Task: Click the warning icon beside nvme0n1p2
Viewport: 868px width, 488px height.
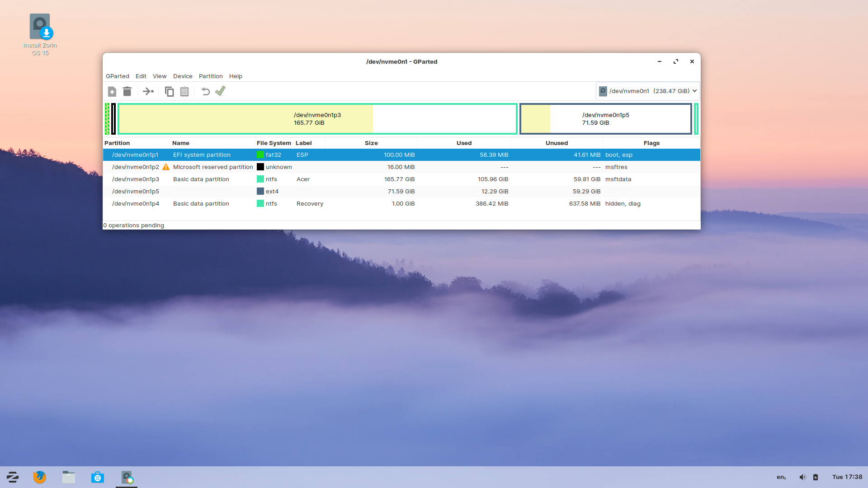Action: [166, 167]
